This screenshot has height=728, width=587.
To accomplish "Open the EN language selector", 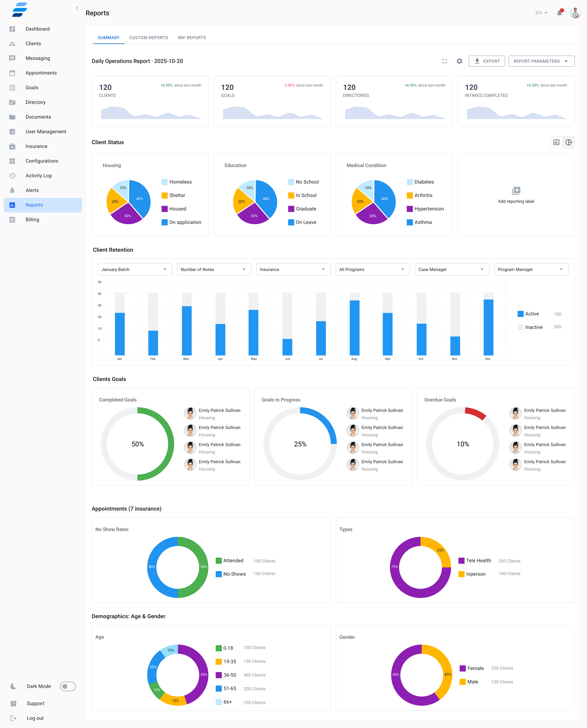I will coord(541,12).
